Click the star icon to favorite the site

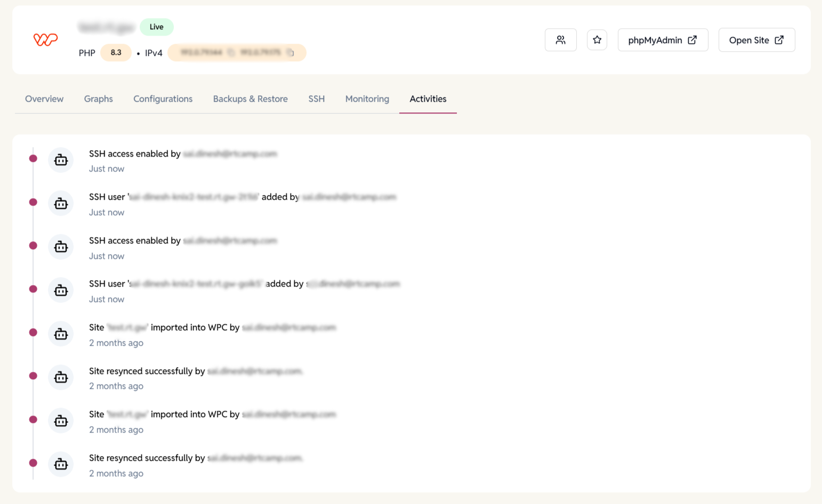tap(597, 39)
